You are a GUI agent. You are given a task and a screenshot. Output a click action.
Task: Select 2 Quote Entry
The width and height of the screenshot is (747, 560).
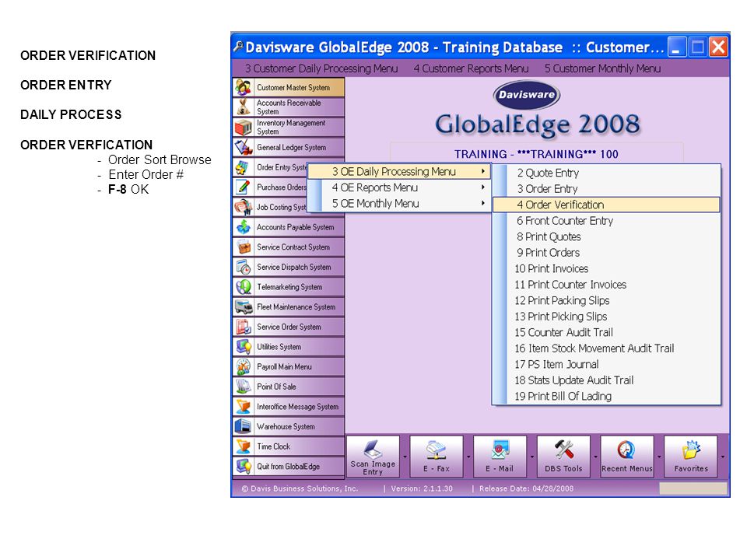tap(606, 173)
